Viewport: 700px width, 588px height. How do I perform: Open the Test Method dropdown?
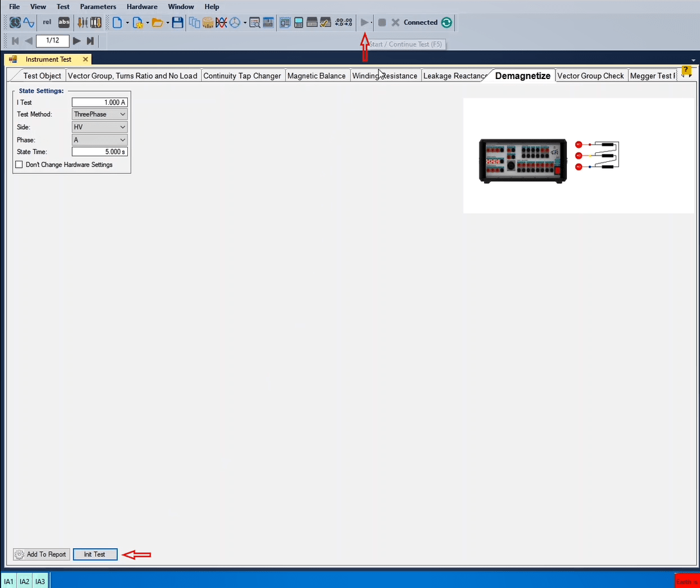[x=100, y=114]
